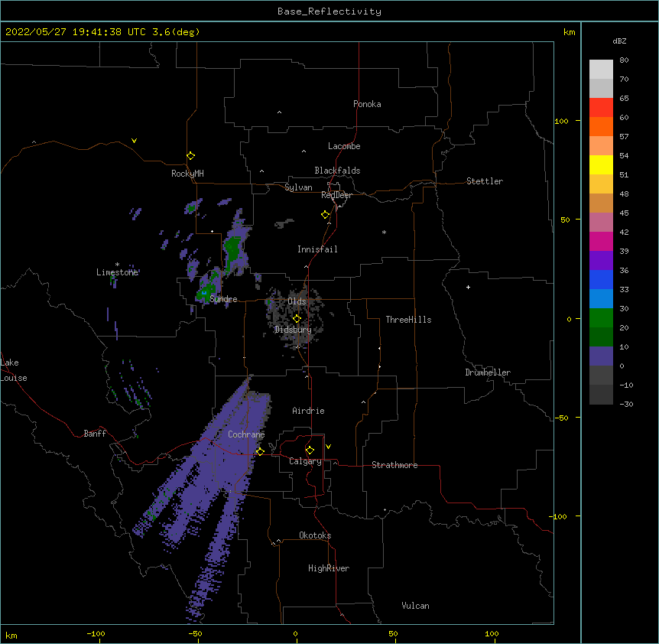Click the Sundre label
The height and width of the screenshot is (644, 659).
(223, 299)
